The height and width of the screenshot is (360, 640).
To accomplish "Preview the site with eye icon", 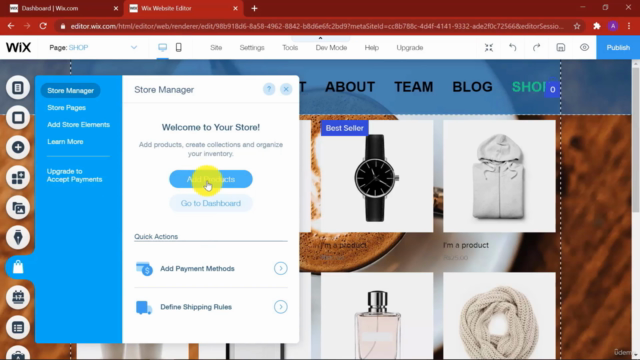I will [584, 47].
